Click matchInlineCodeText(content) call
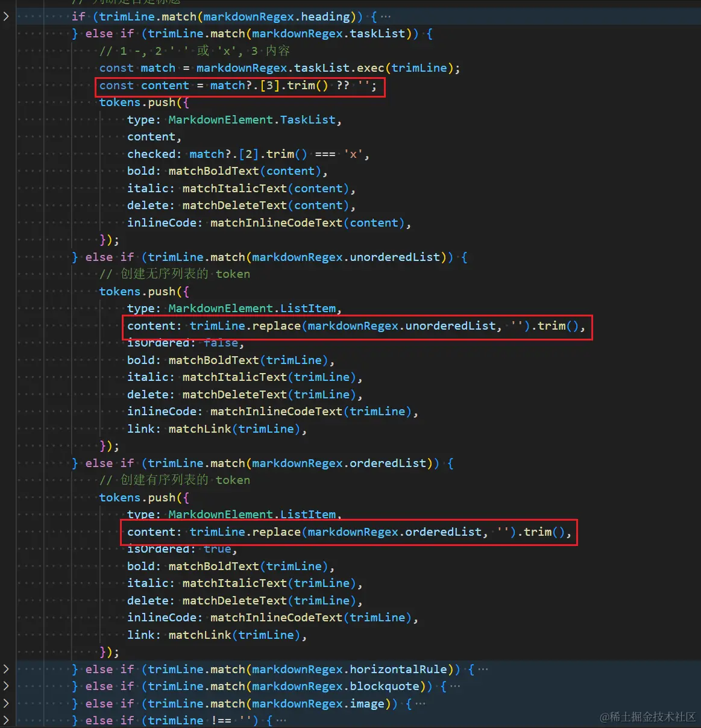701x728 pixels. [x=307, y=223]
